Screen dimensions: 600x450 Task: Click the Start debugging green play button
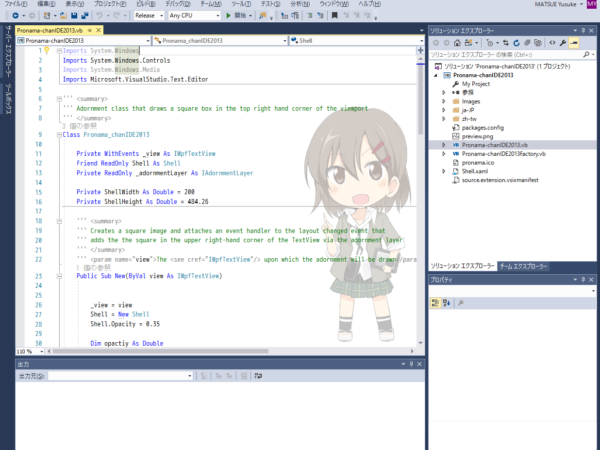pos(228,16)
